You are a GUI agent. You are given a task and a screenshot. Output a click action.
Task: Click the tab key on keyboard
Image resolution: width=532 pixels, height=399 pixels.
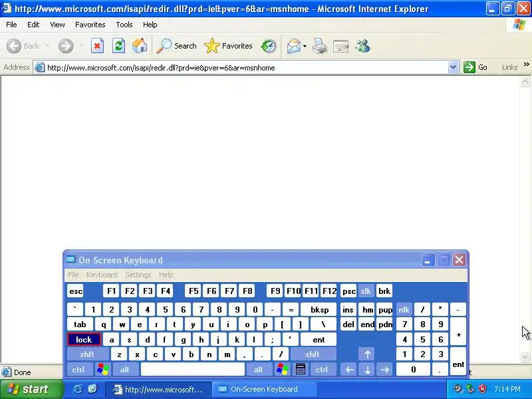pos(80,325)
